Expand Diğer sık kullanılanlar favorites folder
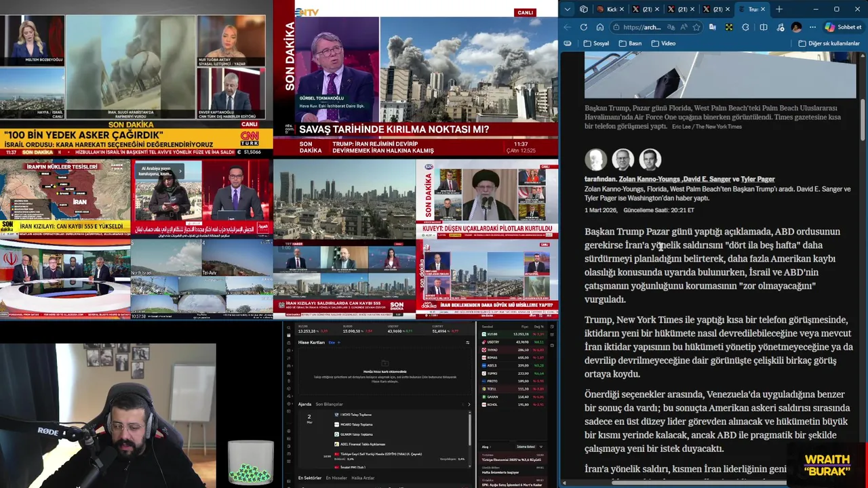 pos(829,43)
